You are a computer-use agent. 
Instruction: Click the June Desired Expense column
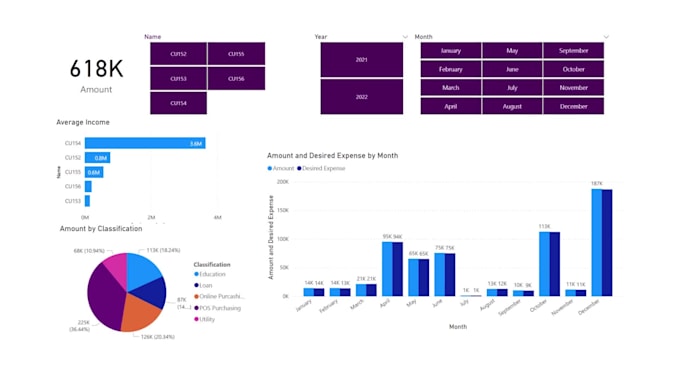pyautogui.click(x=450, y=275)
